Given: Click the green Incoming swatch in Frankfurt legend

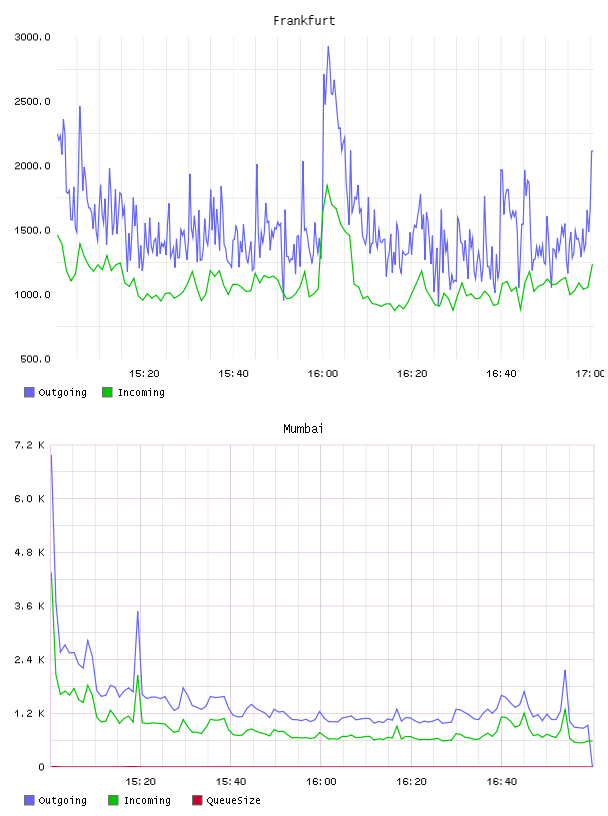Looking at the screenshot, I should click(x=107, y=392).
